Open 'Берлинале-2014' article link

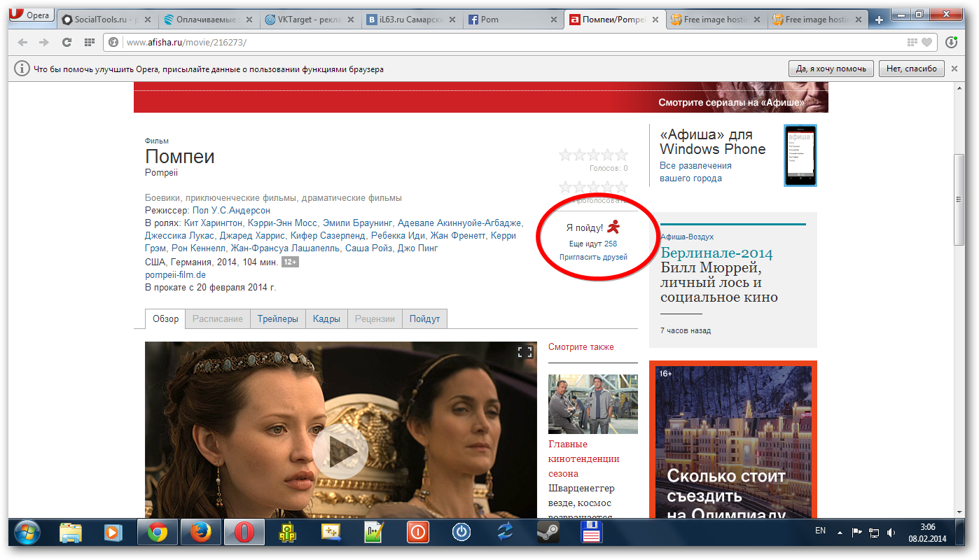pos(716,253)
